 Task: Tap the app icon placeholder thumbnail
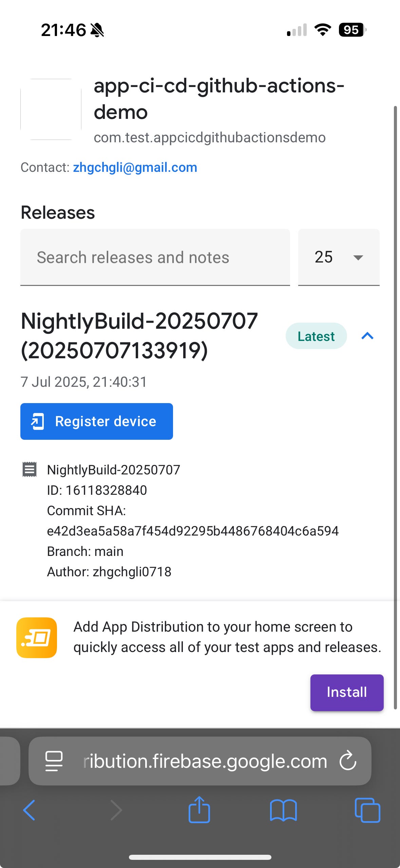tap(51, 109)
